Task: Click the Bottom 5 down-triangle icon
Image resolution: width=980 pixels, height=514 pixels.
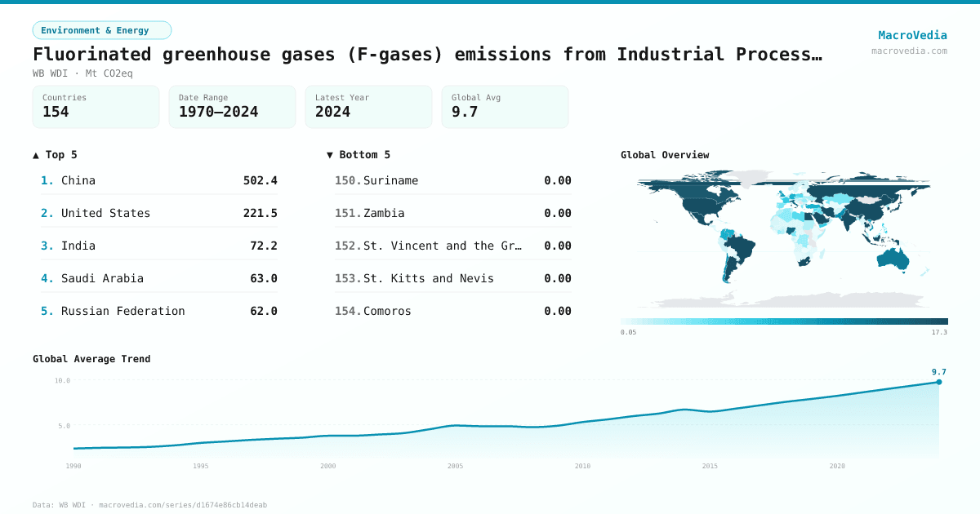Action: point(330,155)
